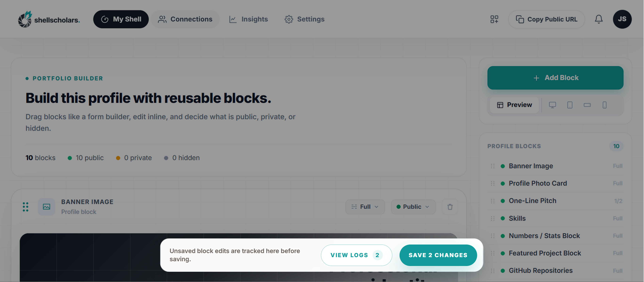
Task: Click the banner image preview
Action: click(239, 257)
